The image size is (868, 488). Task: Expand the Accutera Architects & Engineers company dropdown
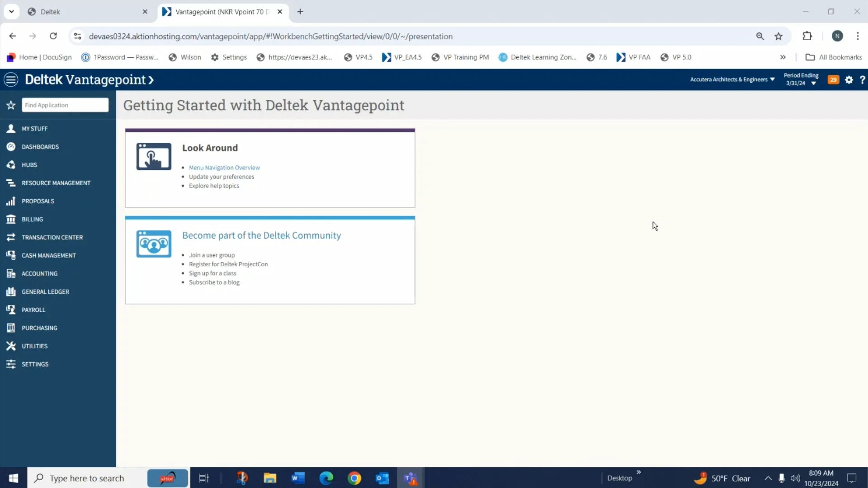pyautogui.click(x=732, y=80)
